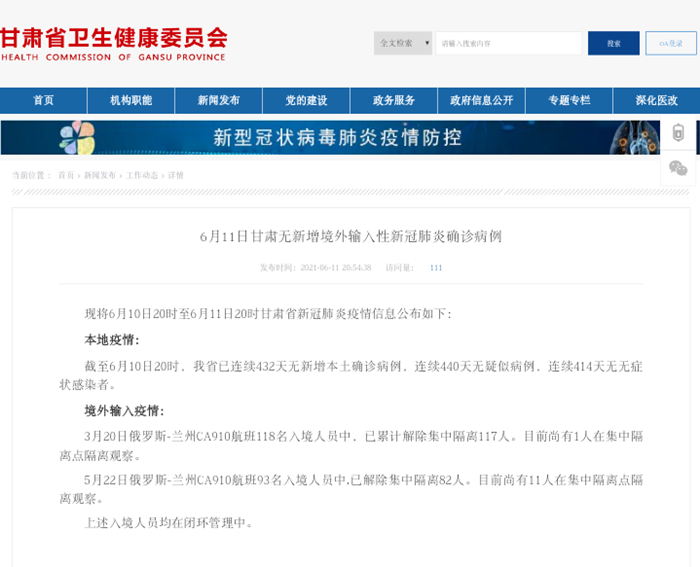The image size is (700, 567).
Task: Open 党的建设 navigation menu
Action: (306, 100)
